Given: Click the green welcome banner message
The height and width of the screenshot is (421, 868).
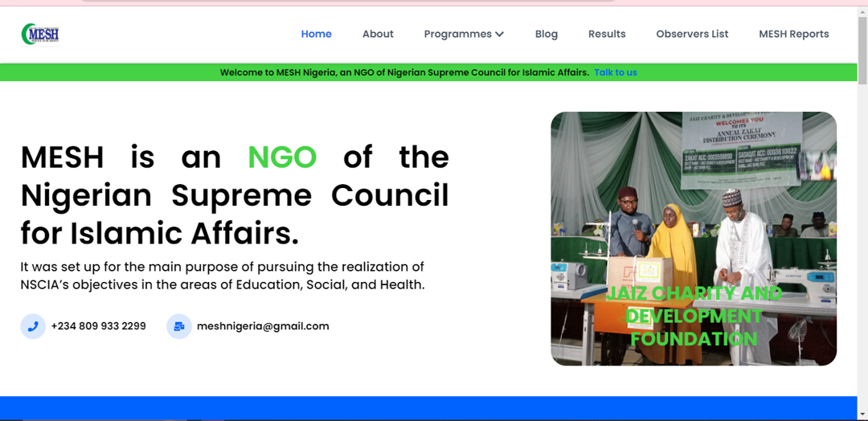Looking at the screenshot, I should click(404, 72).
